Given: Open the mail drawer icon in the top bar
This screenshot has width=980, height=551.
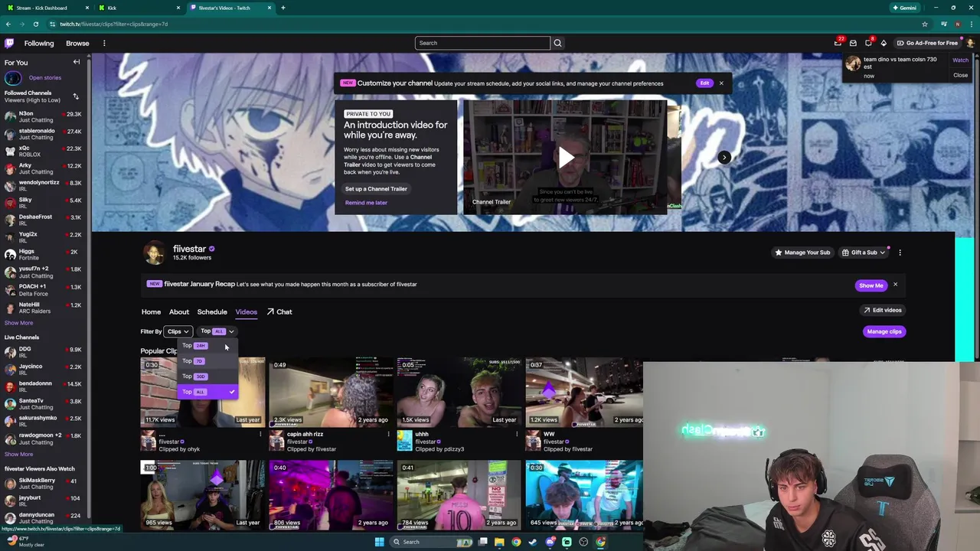Looking at the screenshot, I should (853, 43).
